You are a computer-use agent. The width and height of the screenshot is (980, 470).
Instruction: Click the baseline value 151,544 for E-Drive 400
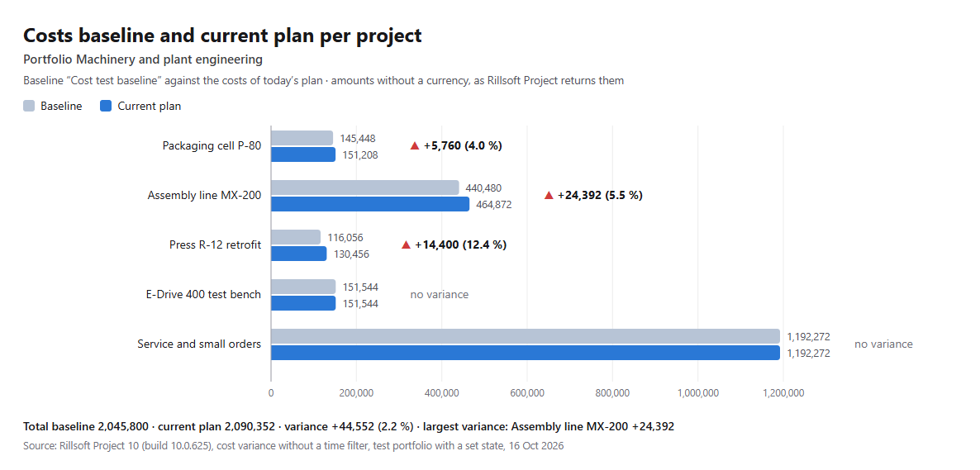pyautogui.click(x=360, y=287)
